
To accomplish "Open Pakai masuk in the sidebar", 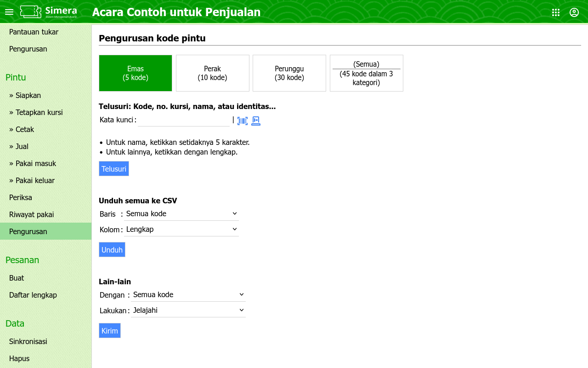I will pyautogui.click(x=46, y=164).
